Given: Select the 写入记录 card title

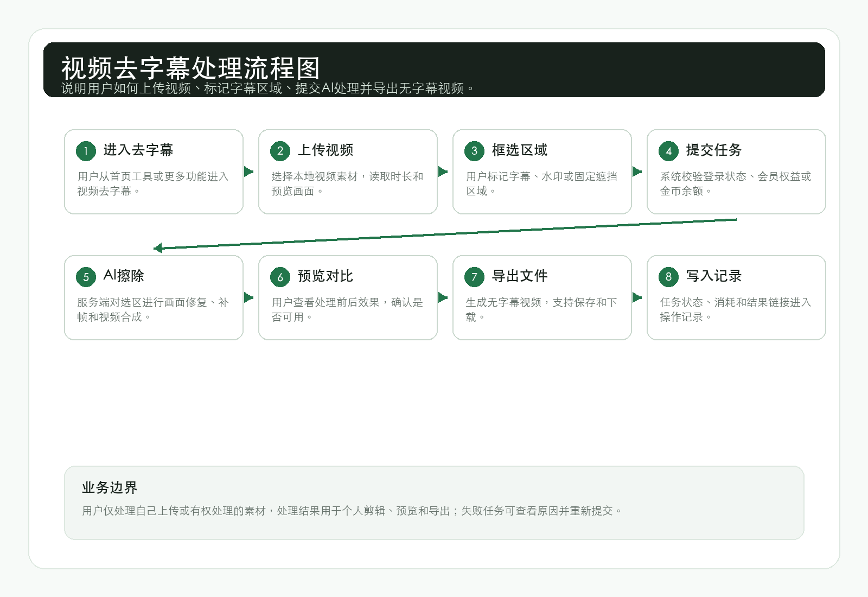Looking at the screenshot, I should tap(714, 276).
